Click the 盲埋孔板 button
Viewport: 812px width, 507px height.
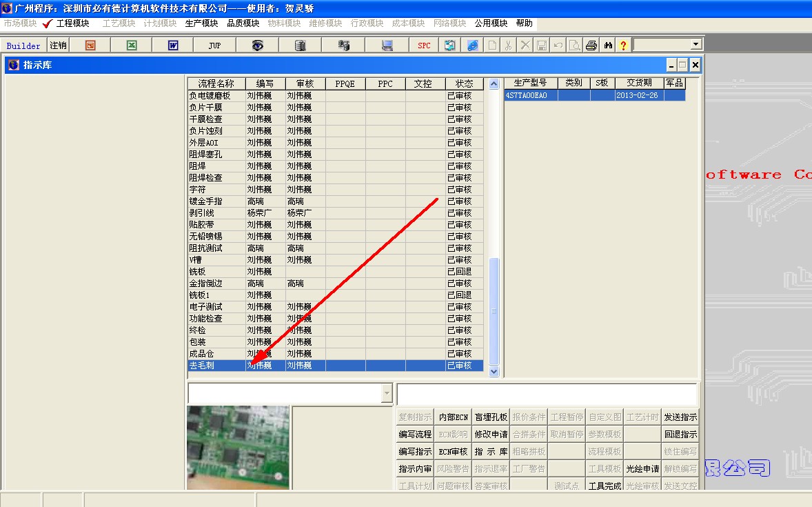(x=491, y=417)
